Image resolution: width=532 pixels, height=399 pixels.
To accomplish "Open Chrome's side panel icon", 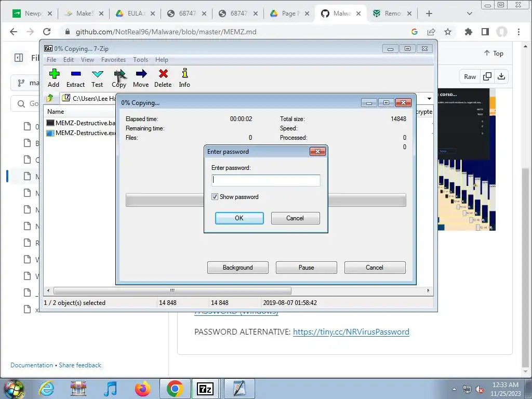I will [x=485, y=32].
